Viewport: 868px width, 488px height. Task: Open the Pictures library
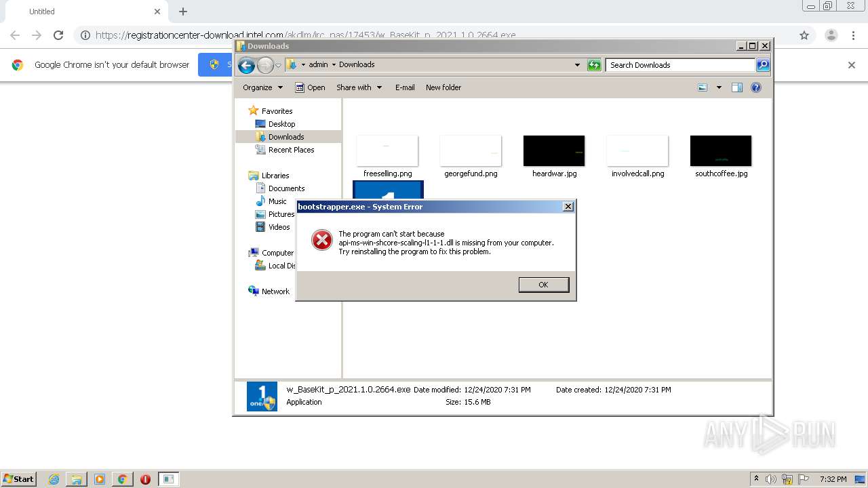pyautogui.click(x=275, y=214)
